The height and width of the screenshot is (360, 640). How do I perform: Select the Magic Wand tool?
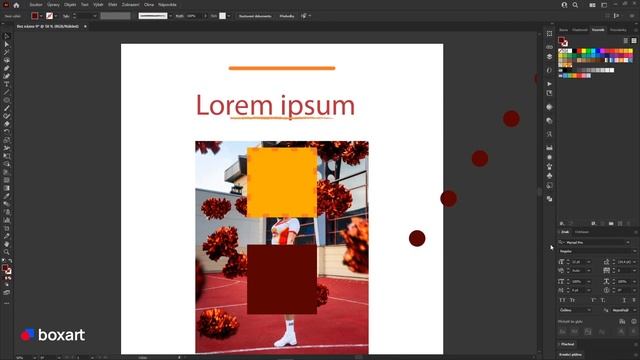(7, 52)
